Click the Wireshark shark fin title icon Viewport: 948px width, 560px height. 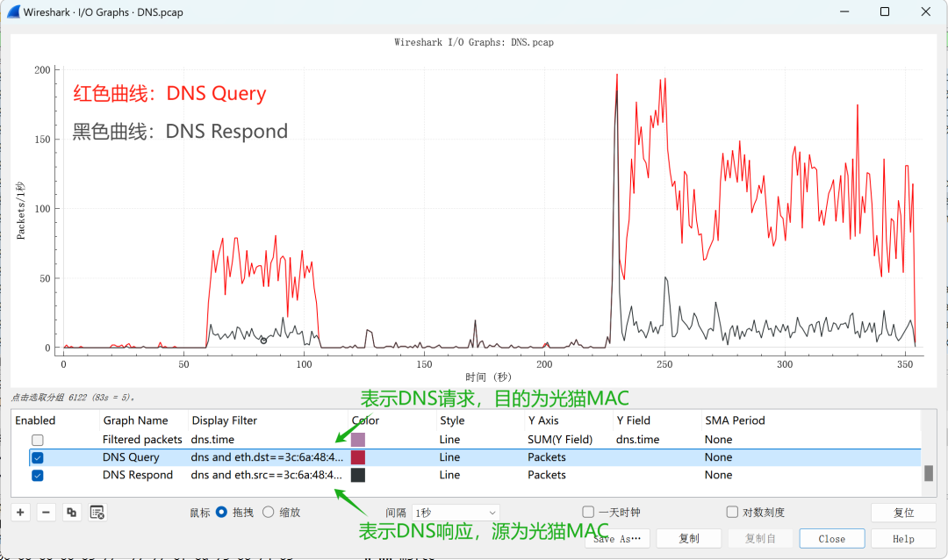13,12
